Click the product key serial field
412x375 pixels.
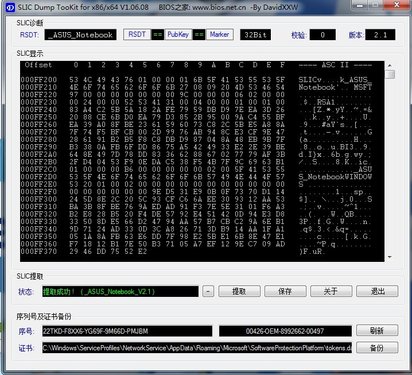[x=127, y=331]
